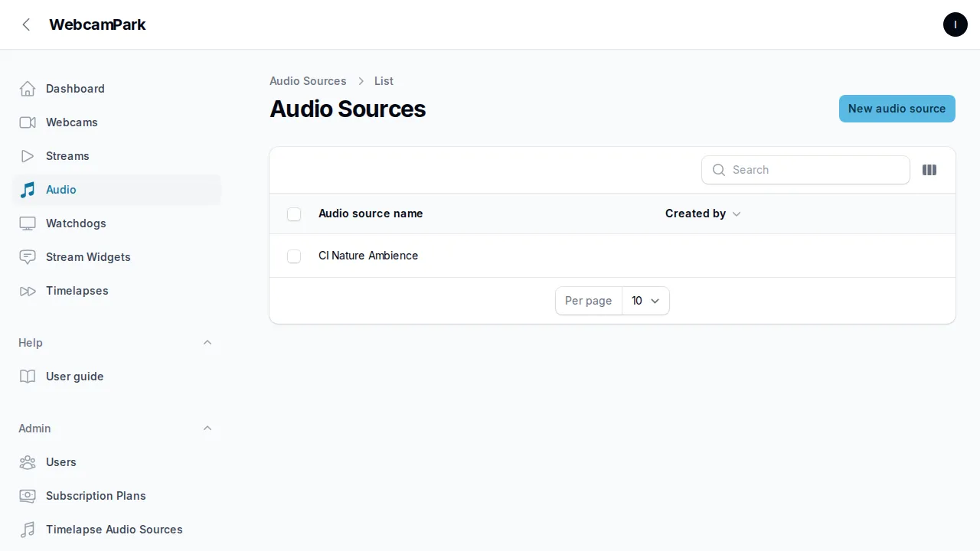Screen dimensions: 980x551
Task: Click the User guide book icon
Action: tap(28, 377)
